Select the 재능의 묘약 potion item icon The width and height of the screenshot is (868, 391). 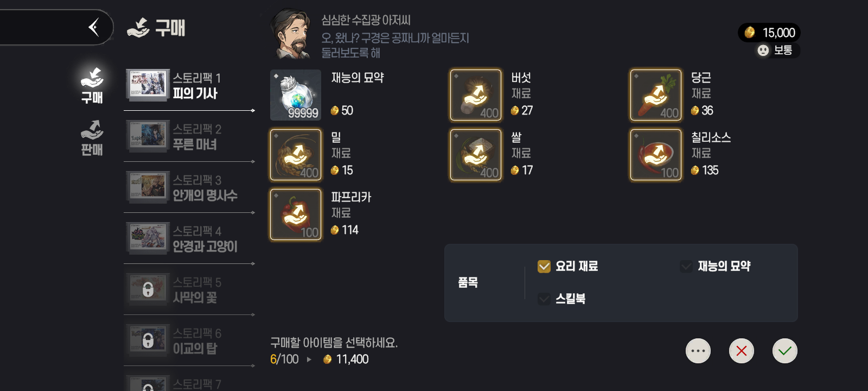tap(296, 95)
